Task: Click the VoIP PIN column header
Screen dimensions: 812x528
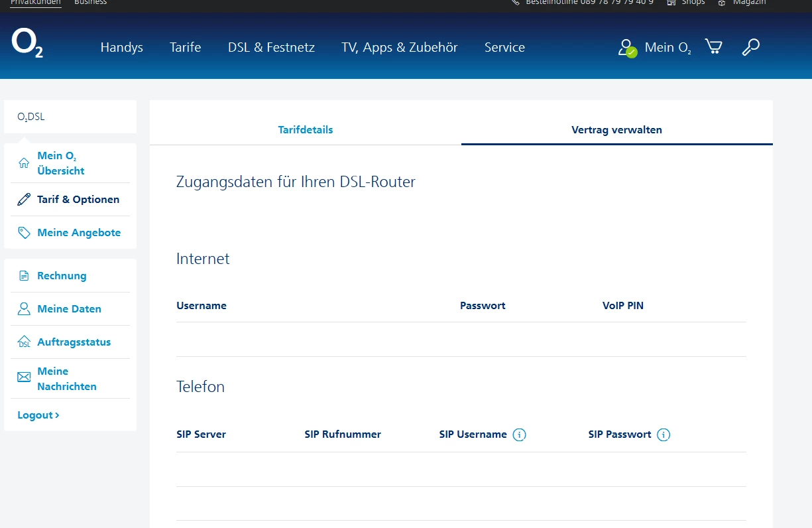Action: [x=623, y=306]
